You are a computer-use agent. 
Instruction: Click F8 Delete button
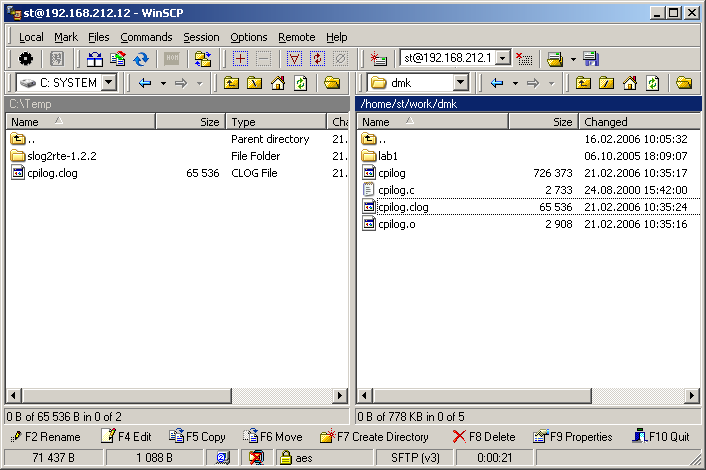point(484,437)
